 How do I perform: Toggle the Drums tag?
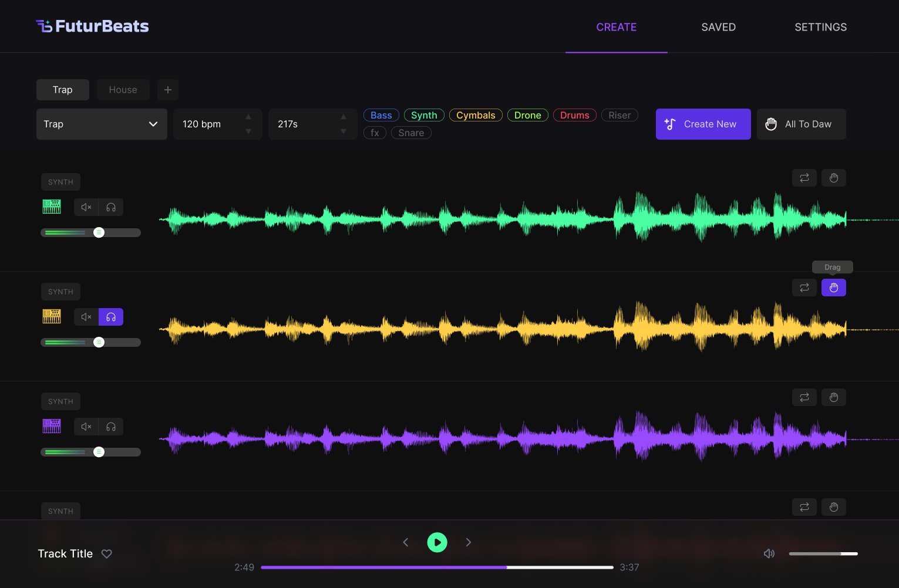pos(575,115)
